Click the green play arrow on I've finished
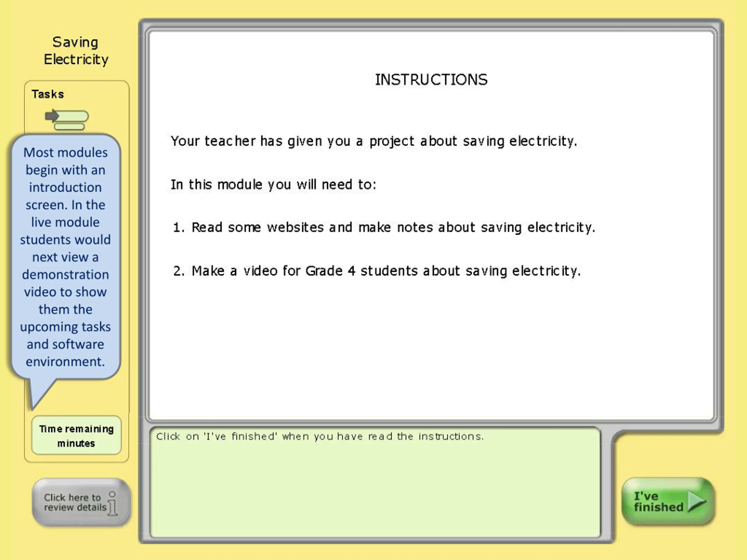Screen dimensions: 747x560 pos(697,501)
